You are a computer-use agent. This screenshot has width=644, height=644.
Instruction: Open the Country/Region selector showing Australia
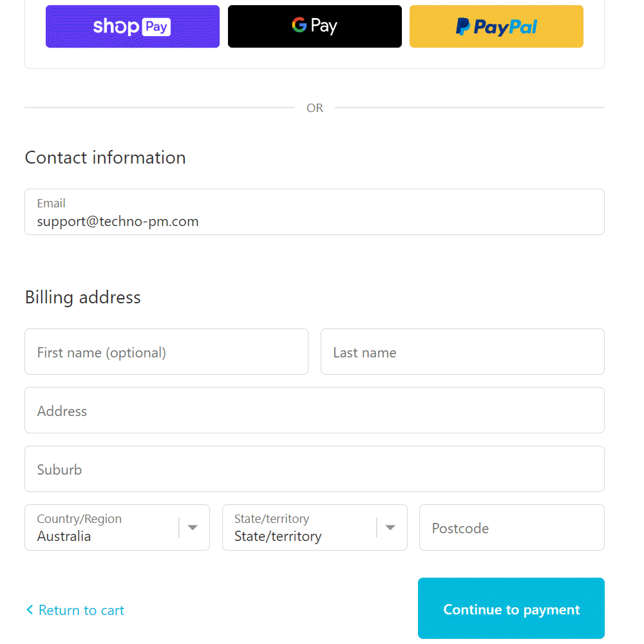click(103, 527)
